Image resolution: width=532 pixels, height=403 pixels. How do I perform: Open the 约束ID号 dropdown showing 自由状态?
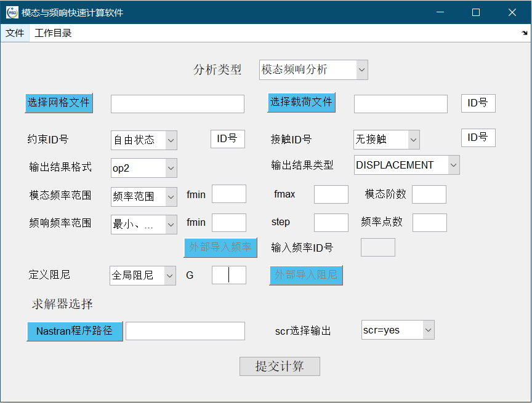144,140
